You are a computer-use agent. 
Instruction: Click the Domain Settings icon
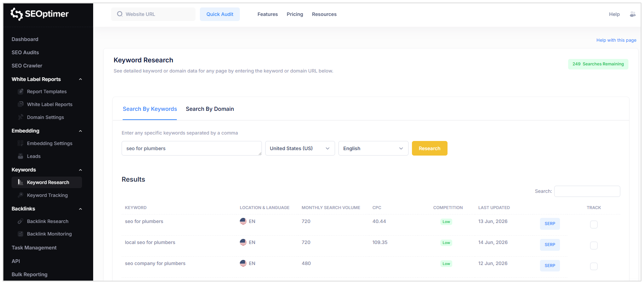21,117
